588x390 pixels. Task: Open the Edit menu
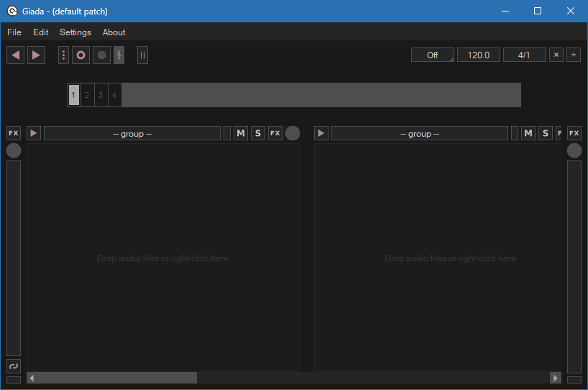point(41,32)
